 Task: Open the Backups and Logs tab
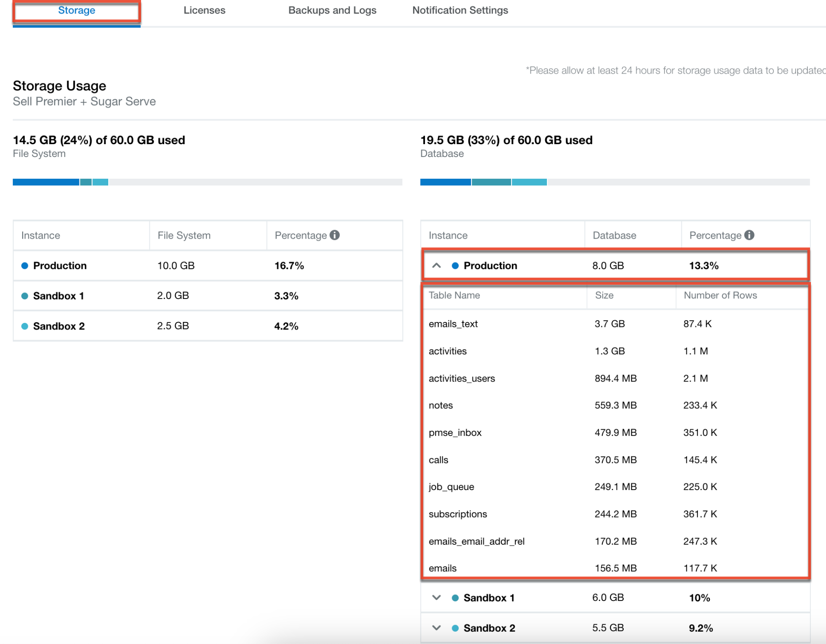332,10
